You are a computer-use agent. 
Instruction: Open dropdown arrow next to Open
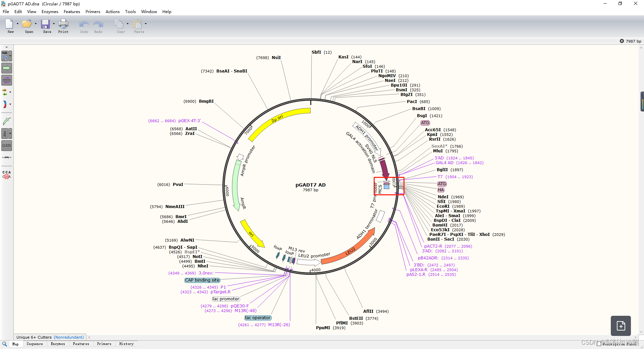coord(36,24)
